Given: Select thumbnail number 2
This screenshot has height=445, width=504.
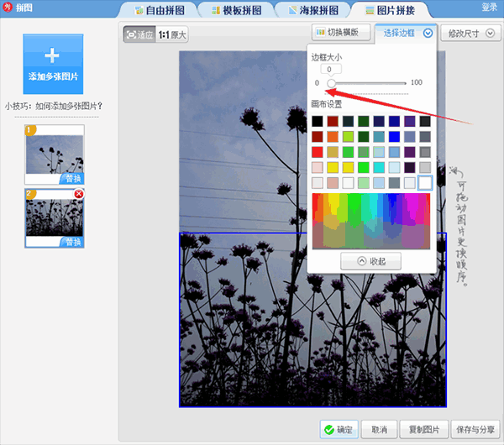Looking at the screenshot, I should [55, 217].
